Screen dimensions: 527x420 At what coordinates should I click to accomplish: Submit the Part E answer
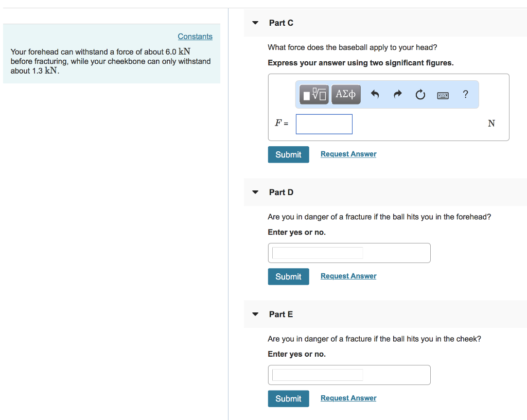click(288, 398)
